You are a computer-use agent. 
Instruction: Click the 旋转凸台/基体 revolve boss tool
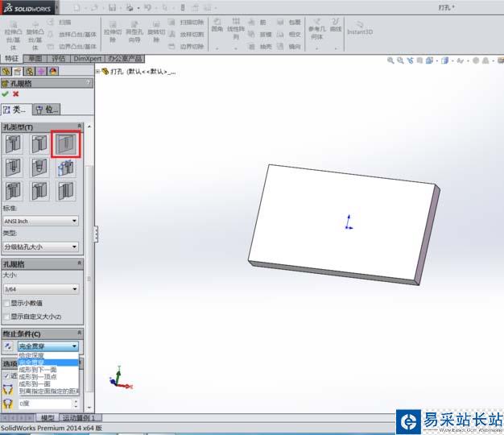click(35, 35)
